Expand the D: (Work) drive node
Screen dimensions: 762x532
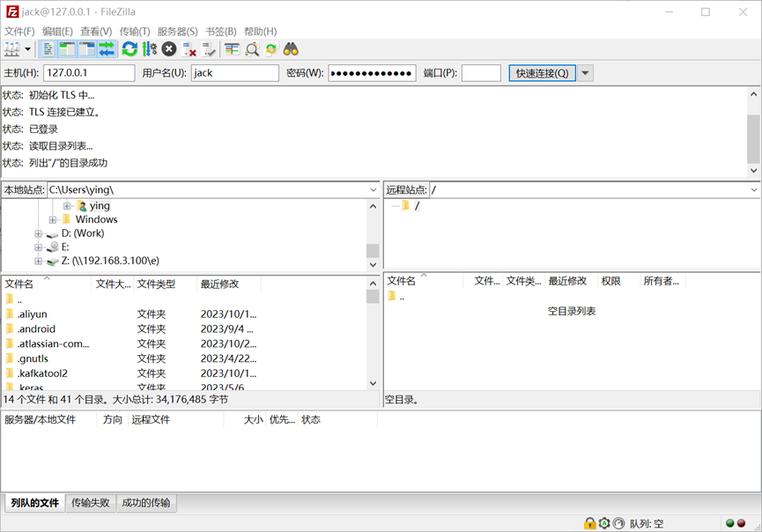point(39,233)
